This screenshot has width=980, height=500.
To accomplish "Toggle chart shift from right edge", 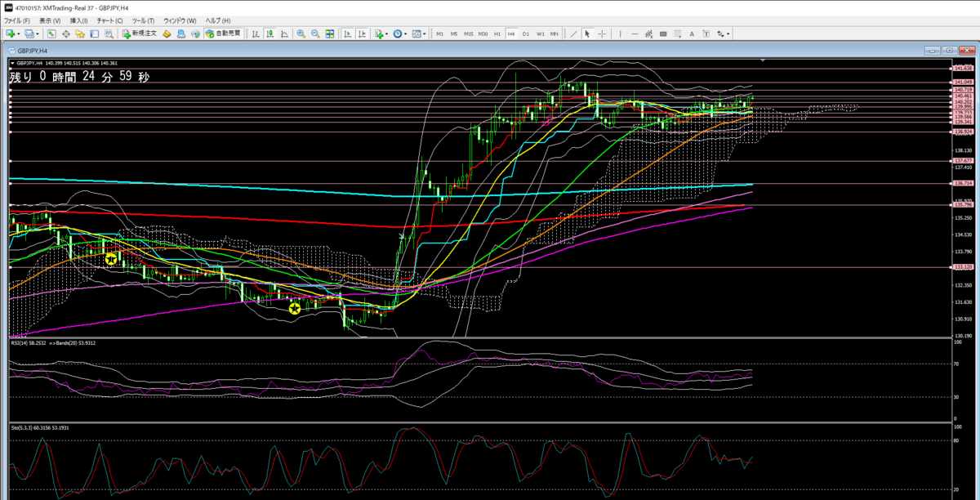I will (x=362, y=33).
